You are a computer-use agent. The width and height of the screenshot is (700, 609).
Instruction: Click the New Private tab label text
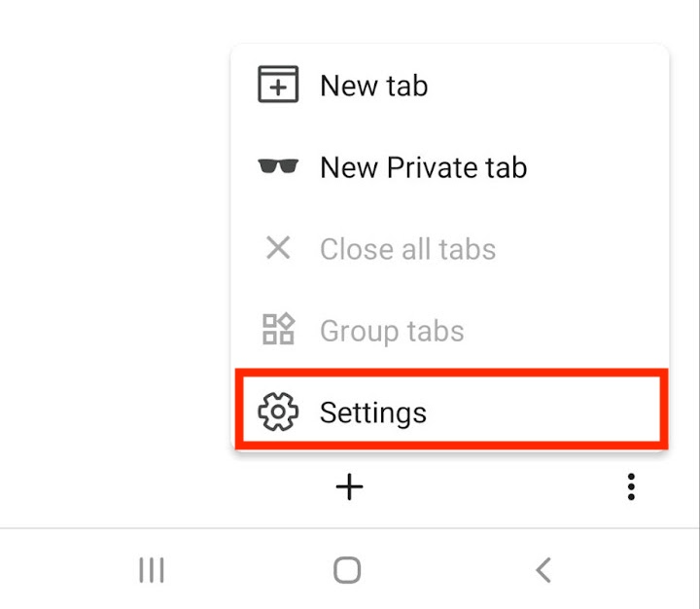(424, 167)
